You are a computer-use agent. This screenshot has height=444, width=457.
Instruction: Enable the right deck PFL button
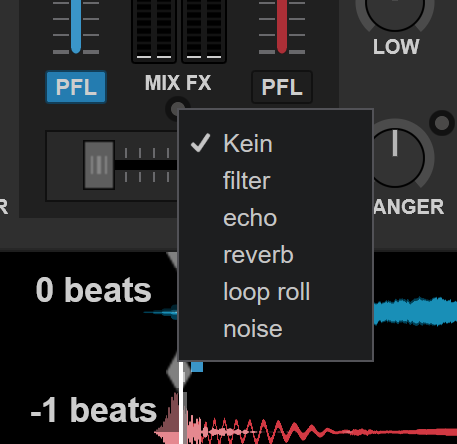pos(282,87)
